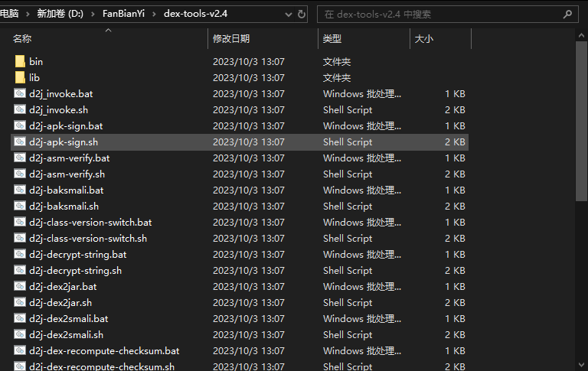Select the file name d2j-baksmali.sh
588x371 pixels.
[64, 207]
